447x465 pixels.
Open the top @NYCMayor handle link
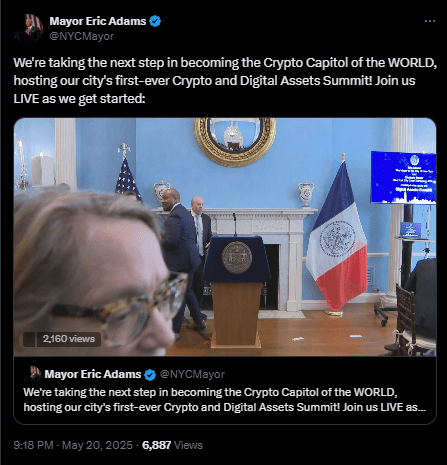[x=82, y=36]
